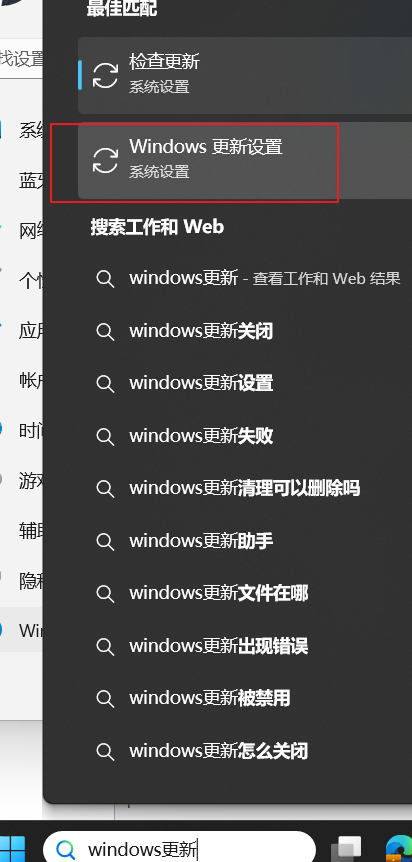Click the sync icon beside Windows 更新设置

pyautogui.click(x=105, y=160)
